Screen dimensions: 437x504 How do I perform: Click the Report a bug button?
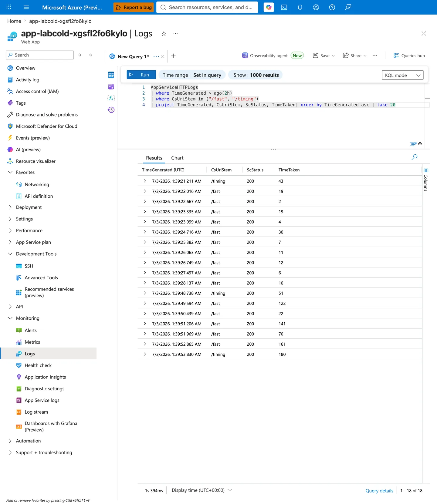click(x=134, y=7)
